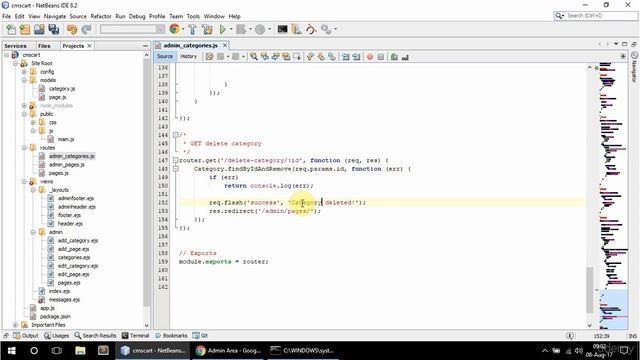Image resolution: width=640 pixels, height=360 pixels.
Task: Open the Git window button
Action: click(200, 336)
